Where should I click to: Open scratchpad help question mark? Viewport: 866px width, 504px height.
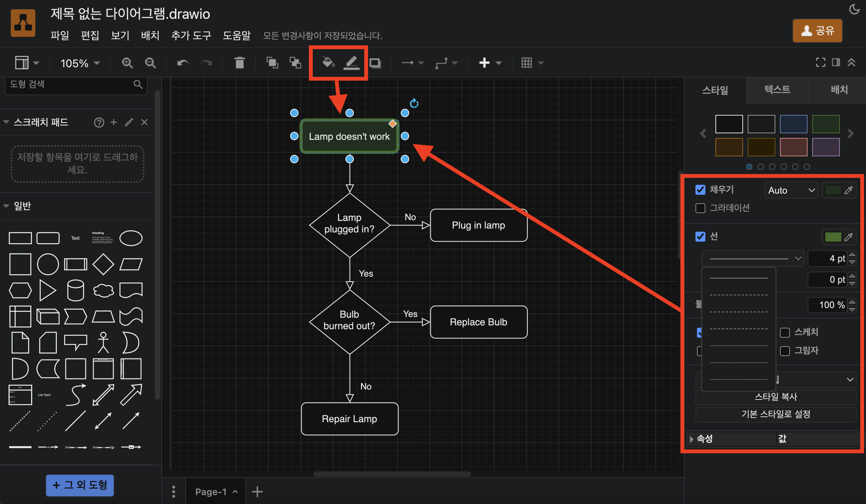coord(99,123)
